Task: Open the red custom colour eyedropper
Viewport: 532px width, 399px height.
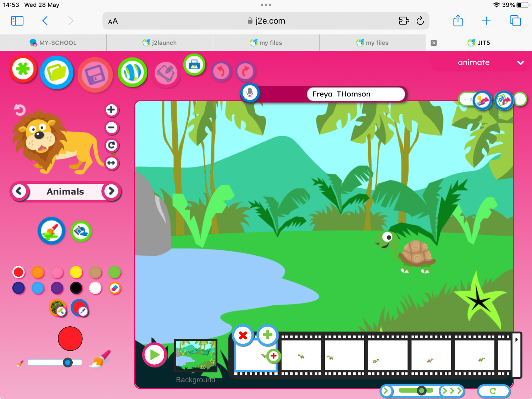Action: [80, 308]
